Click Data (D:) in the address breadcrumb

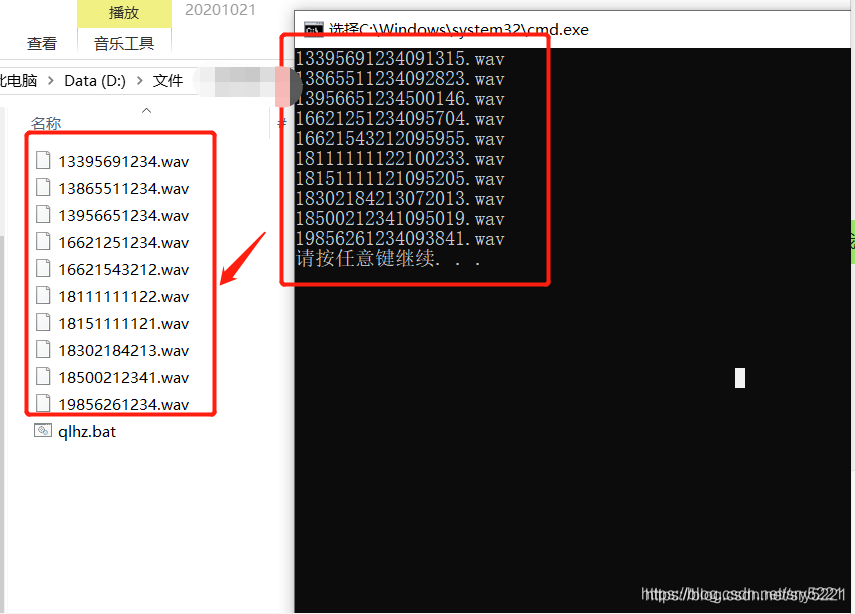95,81
